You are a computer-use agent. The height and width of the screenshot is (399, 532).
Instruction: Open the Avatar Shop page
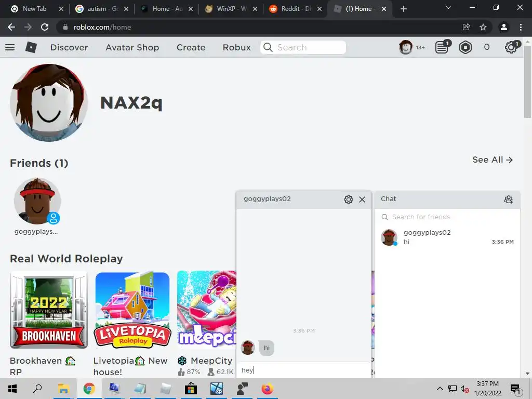[x=132, y=47]
